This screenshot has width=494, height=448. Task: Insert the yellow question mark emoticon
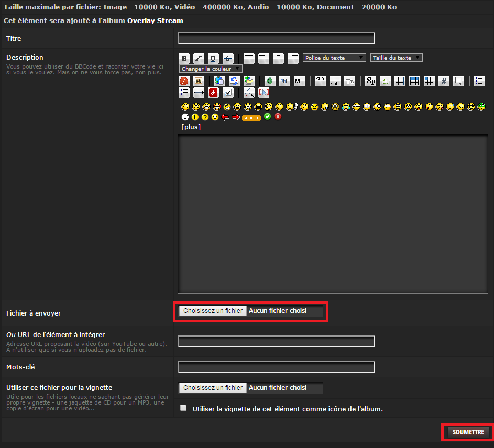[x=205, y=117]
